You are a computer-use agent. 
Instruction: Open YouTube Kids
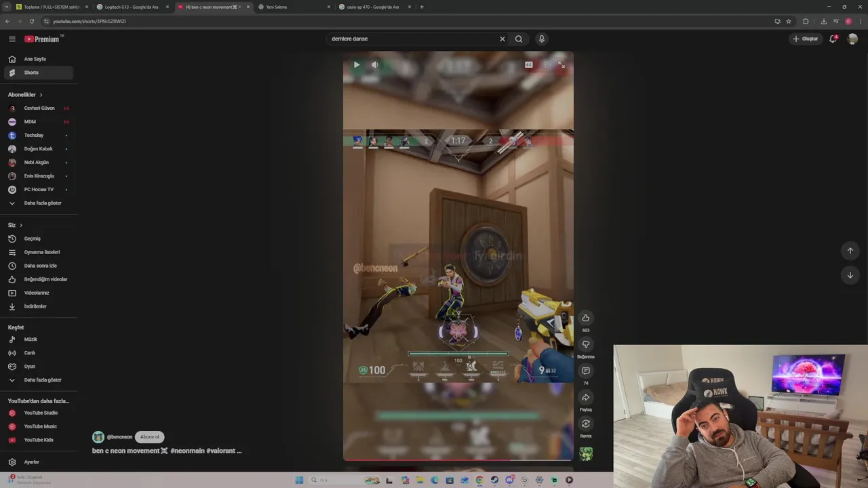pos(39,440)
